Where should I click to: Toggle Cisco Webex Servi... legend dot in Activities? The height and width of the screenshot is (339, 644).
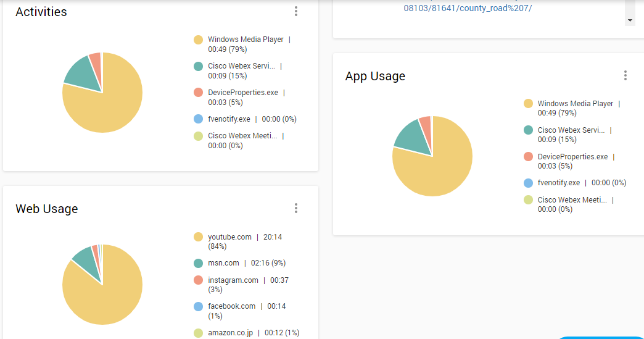pos(199,66)
